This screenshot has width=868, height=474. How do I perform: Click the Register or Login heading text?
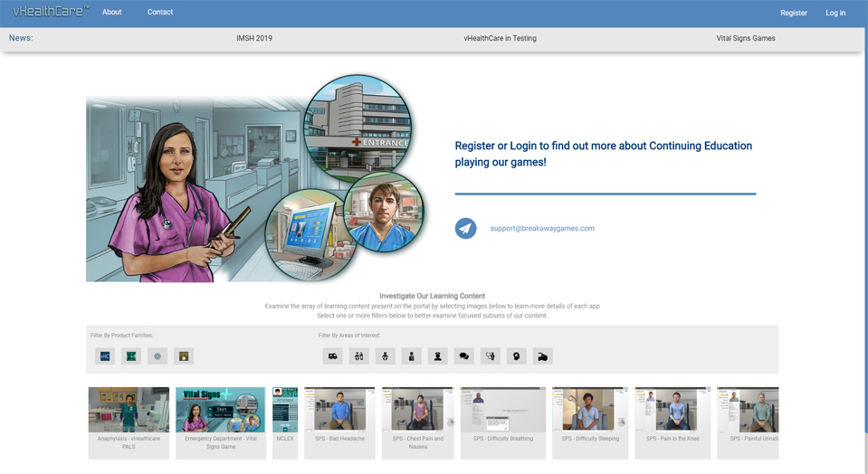pyautogui.click(x=604, y=154)
